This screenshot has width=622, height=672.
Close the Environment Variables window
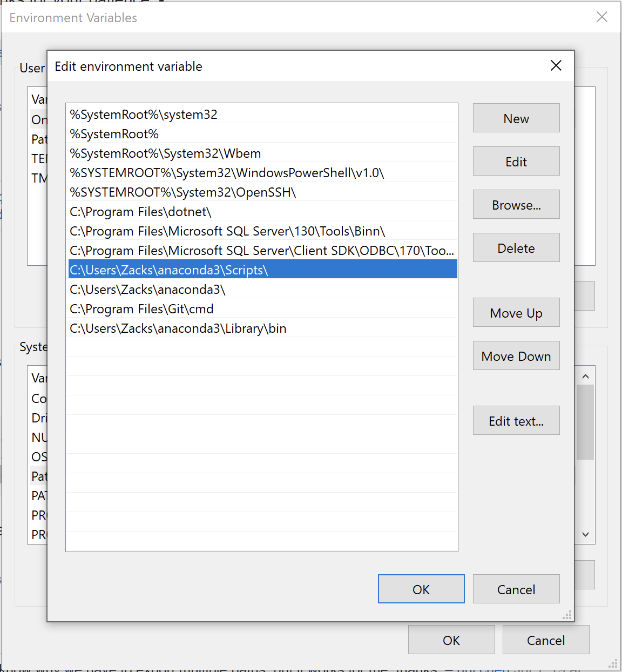tap(602, 17)
